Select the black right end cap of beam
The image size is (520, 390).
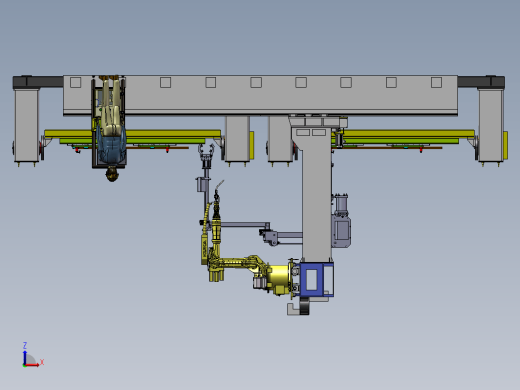[481, 82]
